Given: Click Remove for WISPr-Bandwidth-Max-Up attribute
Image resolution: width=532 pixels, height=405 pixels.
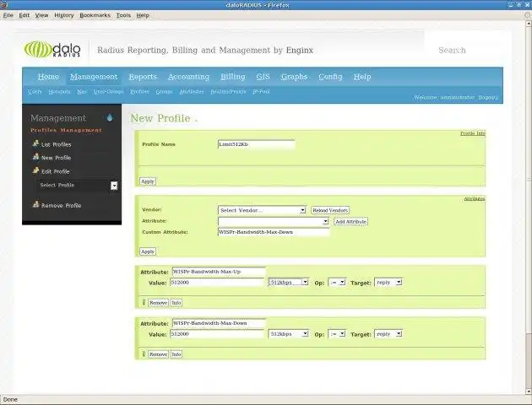Looking at the screenshot, I should (159, 302).
